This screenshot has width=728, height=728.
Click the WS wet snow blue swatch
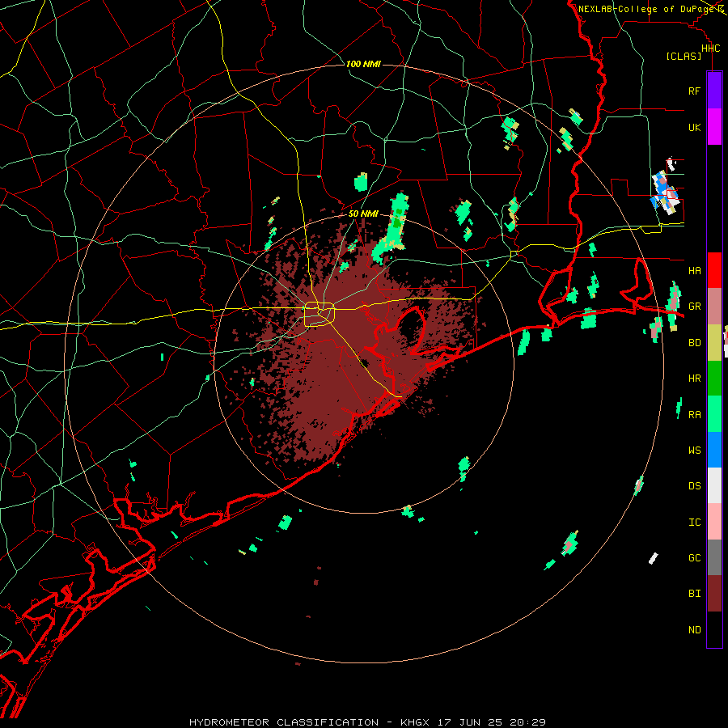tap(714, 450)
